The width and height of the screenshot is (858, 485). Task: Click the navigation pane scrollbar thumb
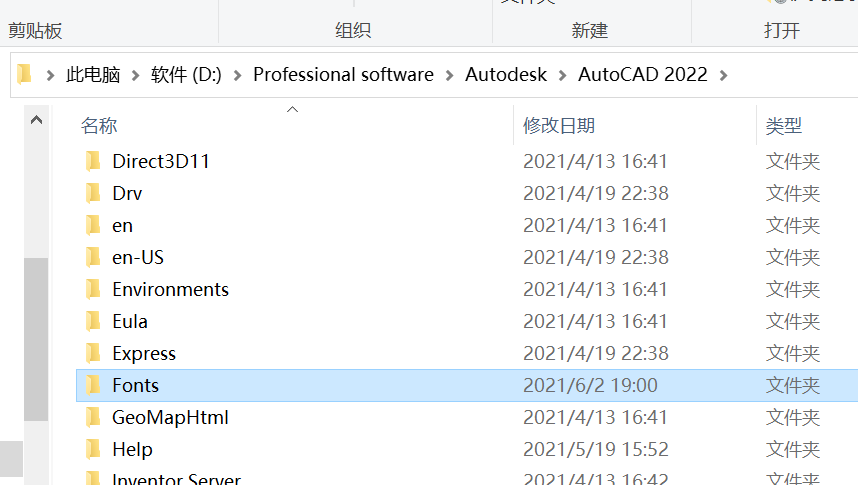pos(36,339)
